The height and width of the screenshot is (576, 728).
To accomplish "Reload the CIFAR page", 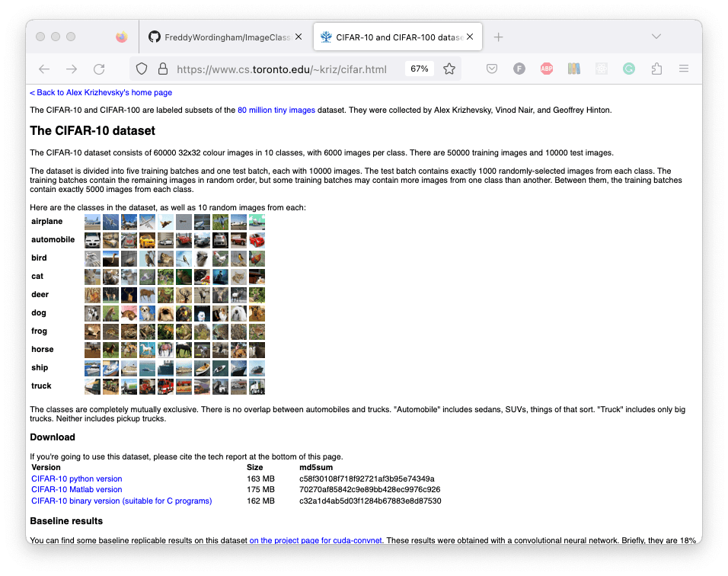I will [99, 69].
